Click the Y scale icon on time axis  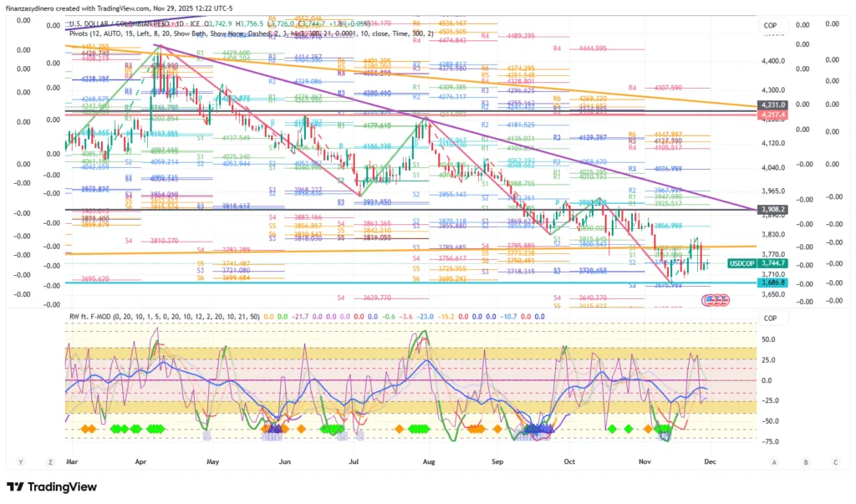pyautogui.click(x=19, y=461)
